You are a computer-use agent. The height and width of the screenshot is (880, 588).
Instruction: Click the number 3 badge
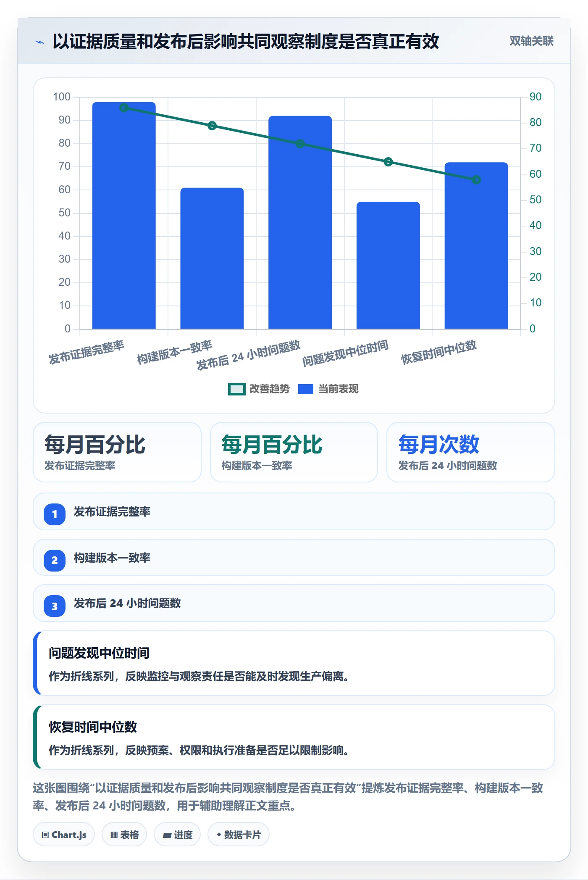pyautogui.click(x=55, y=606)
